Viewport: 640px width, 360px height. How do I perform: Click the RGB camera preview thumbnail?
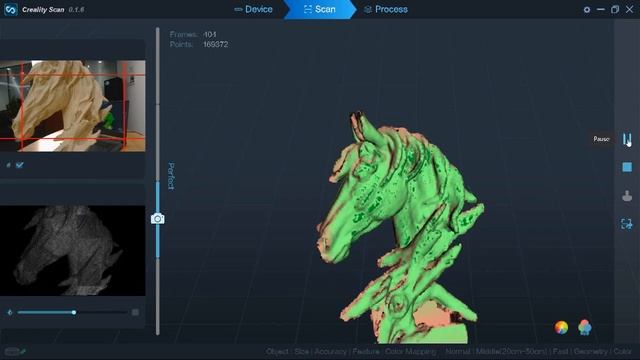point(73,106)
